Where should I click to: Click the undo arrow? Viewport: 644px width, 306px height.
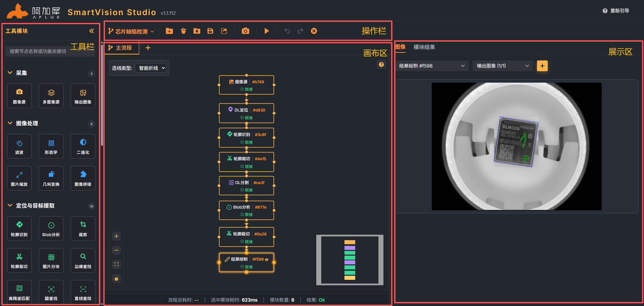click(287, 31)
